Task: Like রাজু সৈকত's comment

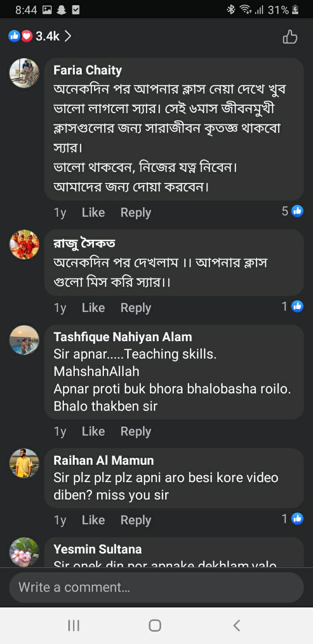Action: 93,308
